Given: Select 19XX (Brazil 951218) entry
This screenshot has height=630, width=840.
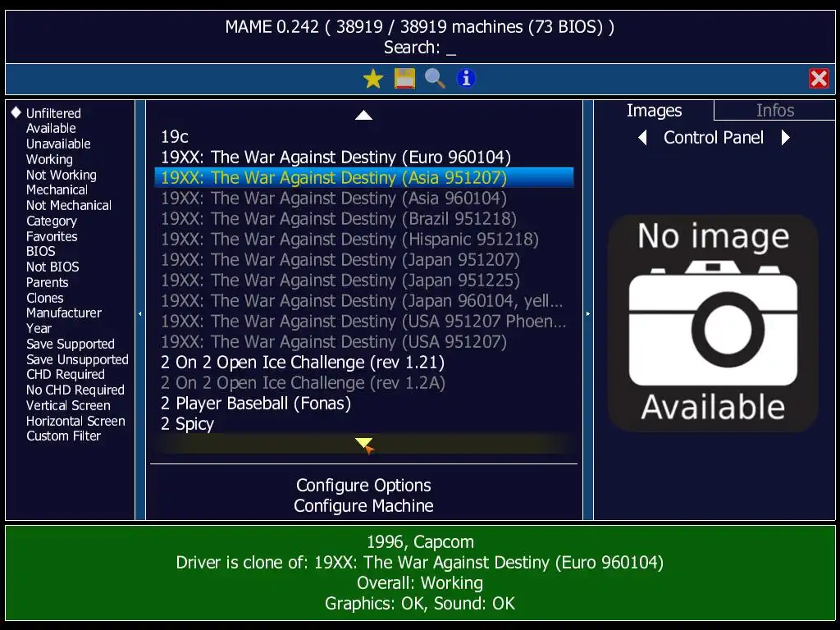Looking at the screenshot, I should coord(363,218).
